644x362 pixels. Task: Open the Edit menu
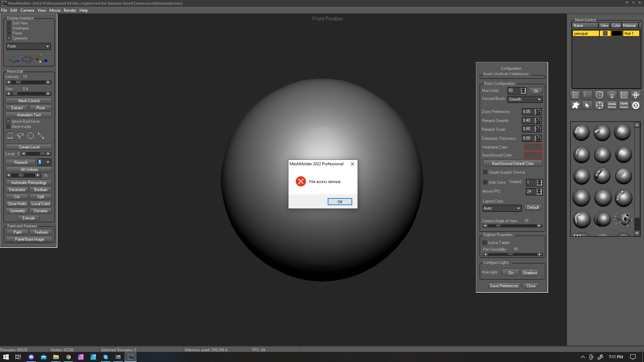[14, 10]
